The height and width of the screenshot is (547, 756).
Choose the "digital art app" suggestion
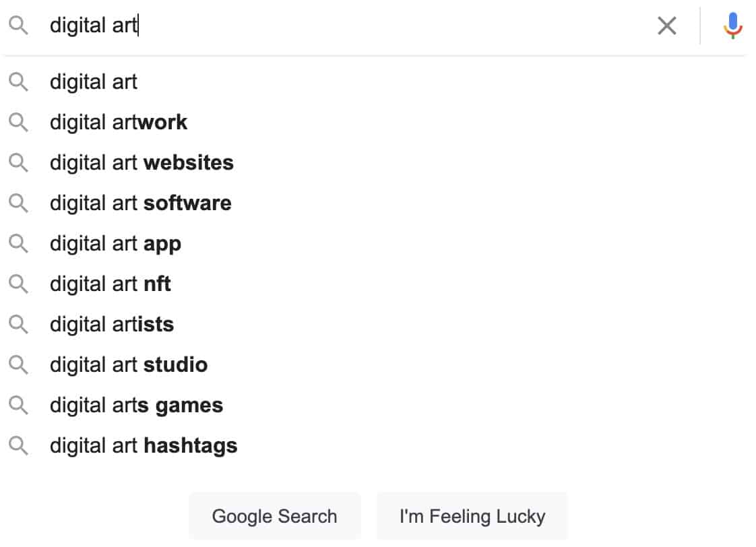[115, 244]
